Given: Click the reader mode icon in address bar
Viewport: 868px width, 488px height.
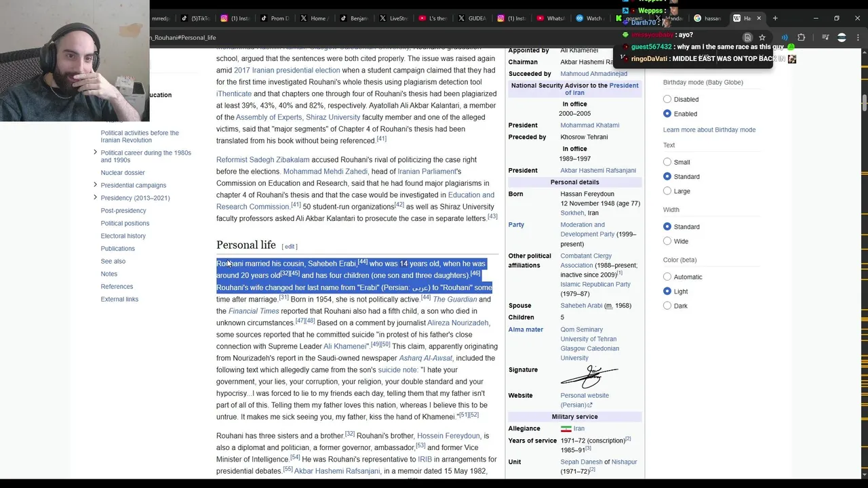Looking at the screenshot, I should point(747,37).
